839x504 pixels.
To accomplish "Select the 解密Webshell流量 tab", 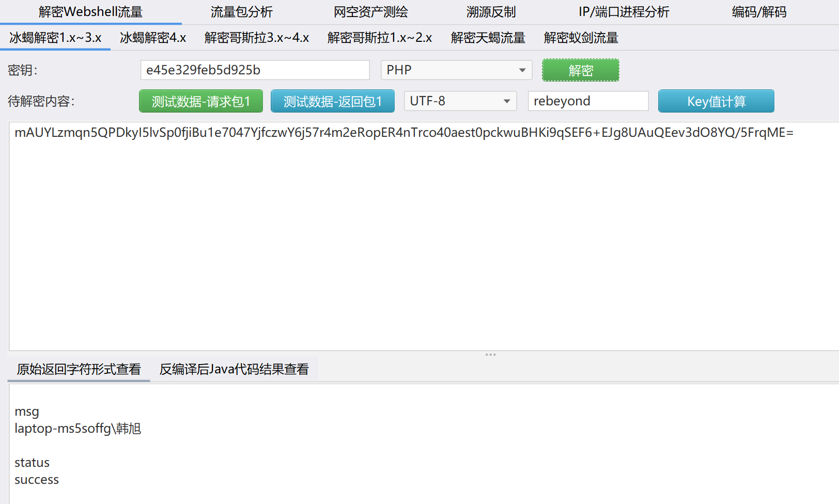I will (90, 12).
